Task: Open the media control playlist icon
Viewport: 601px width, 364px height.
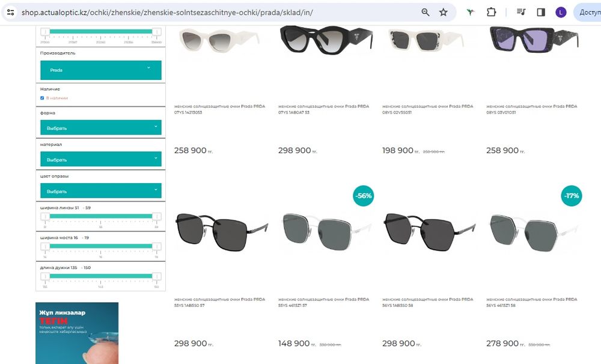Action: click(x=521, y=12)
